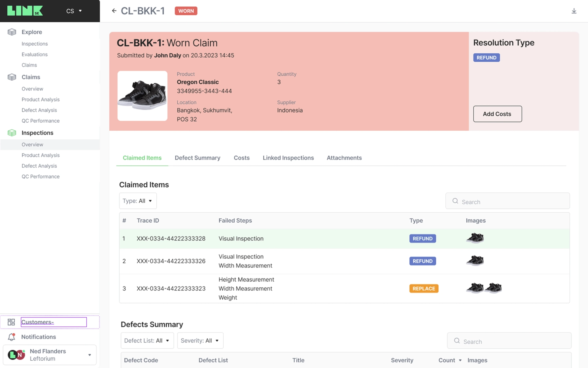Sort by the Count column header
Image resolution: width=588 pixels, height=368 pixels.
coord(449,360)
